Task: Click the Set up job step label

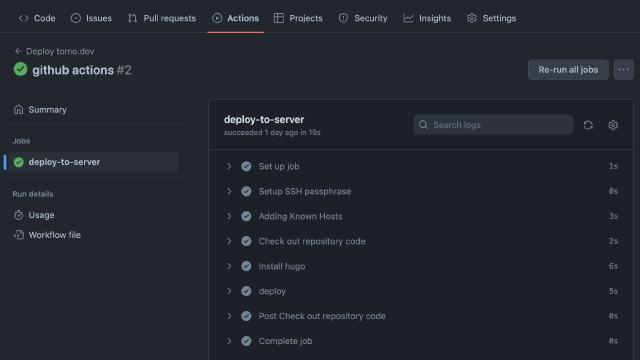Action: point(279,166)
